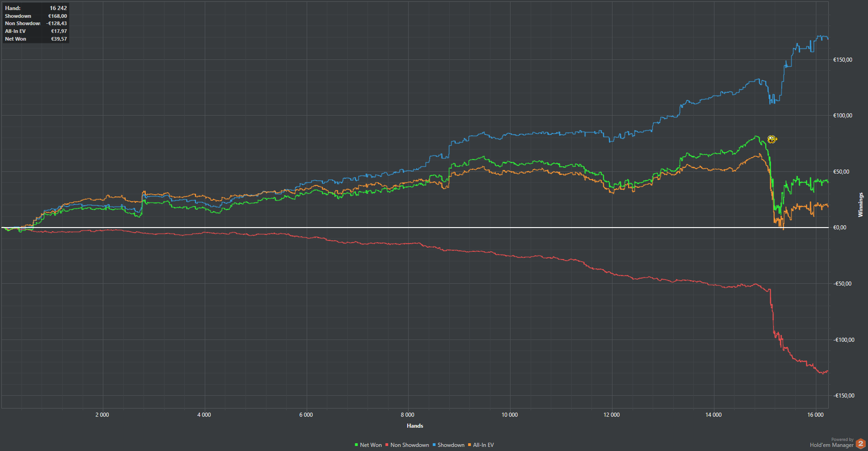This screenshot has height=451, width=868.
Task: Click the "€0,00" winnings axis label
Action: pyautogui.click(x=840, y=228)
